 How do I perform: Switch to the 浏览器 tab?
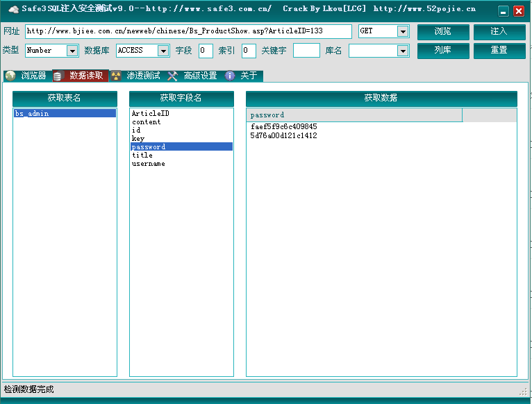click(x=28, y=76)
